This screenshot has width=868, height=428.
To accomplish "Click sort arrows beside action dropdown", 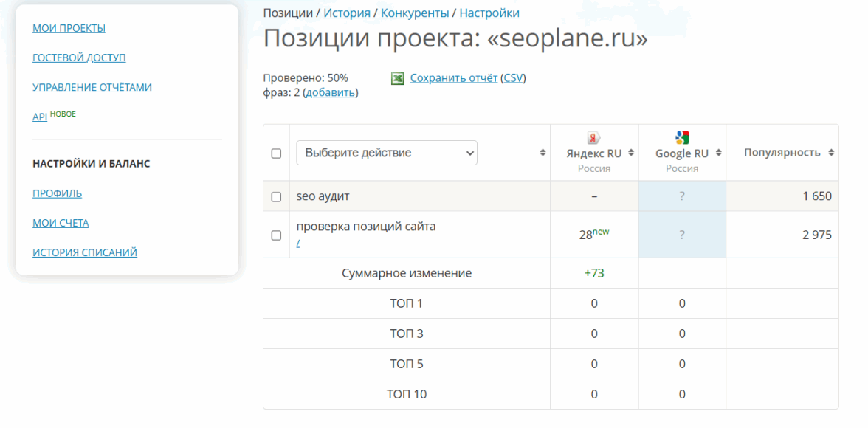I will (x=543, y=153).
